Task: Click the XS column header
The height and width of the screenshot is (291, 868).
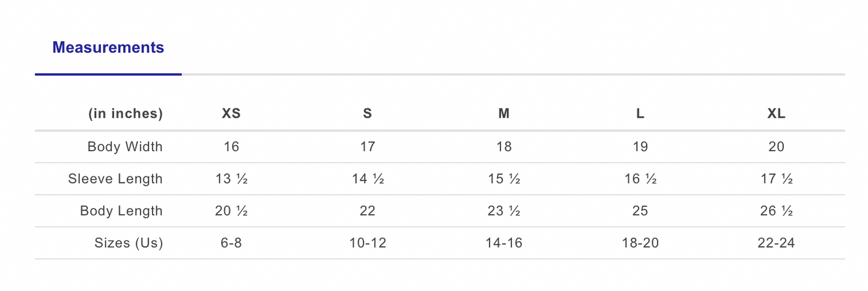Action: (x=231, y=113)
